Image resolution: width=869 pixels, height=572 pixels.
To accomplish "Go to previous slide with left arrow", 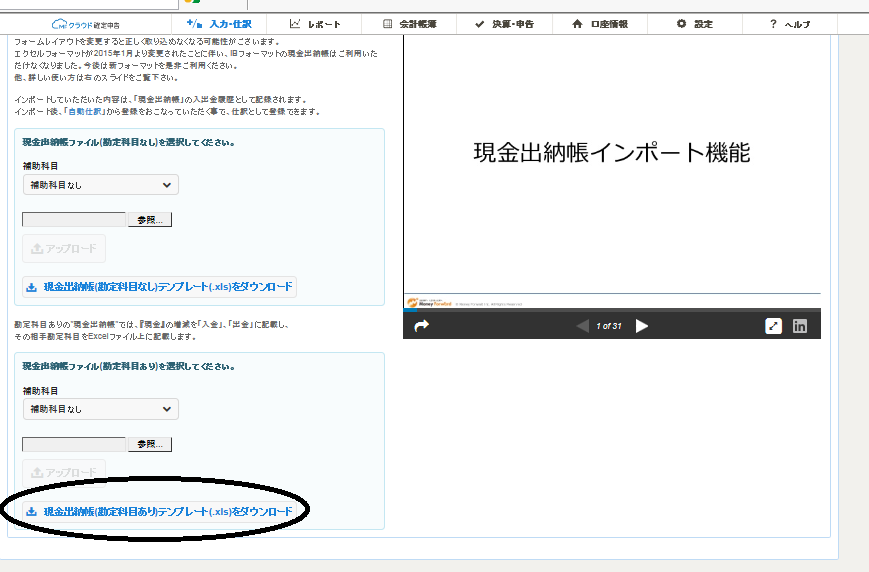I will pos(583,326).
